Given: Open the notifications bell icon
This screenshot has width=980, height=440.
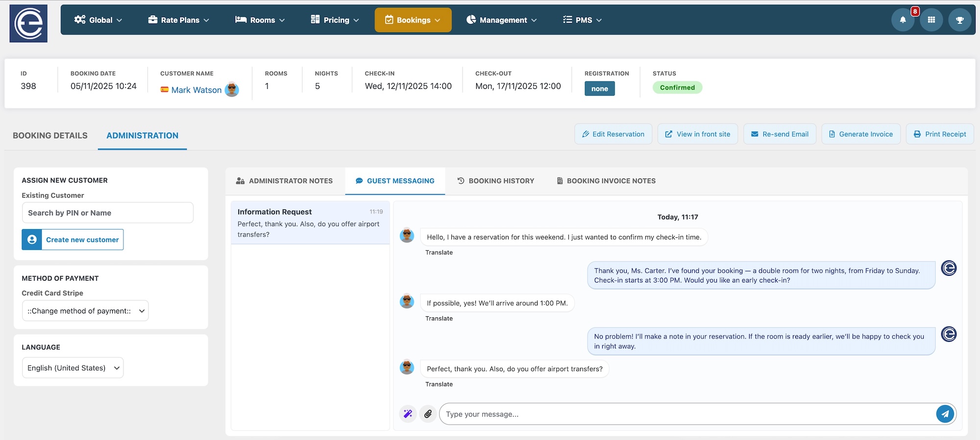Looking at the screenshot, I should coord(903,20).
